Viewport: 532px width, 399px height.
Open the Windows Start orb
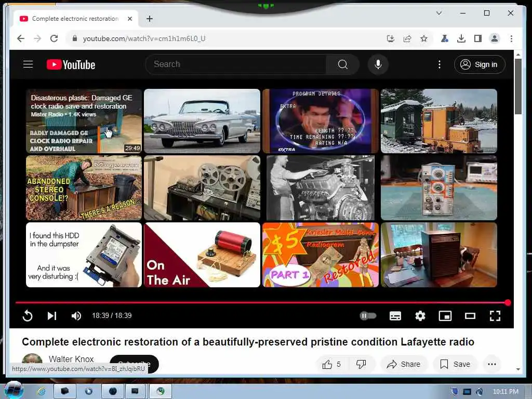pyautogui.click(x=14, y=390)
